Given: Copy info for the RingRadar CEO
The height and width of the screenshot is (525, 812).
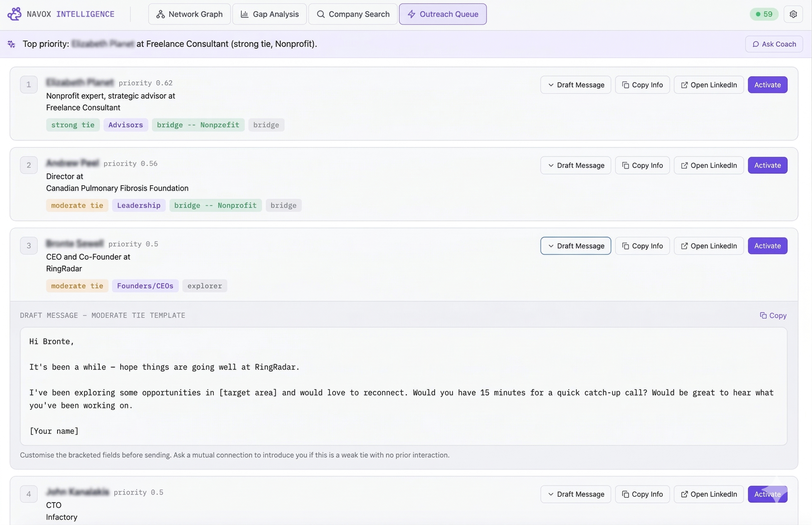Looking at the screenshot, I should (642, 246).
